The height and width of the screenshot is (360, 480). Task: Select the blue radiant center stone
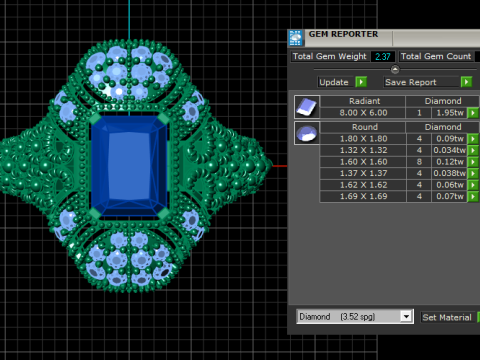129,166
